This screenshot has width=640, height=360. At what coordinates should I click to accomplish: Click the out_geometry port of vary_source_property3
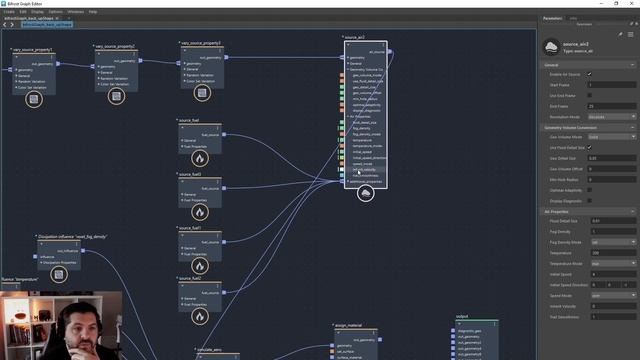[226, 58]
